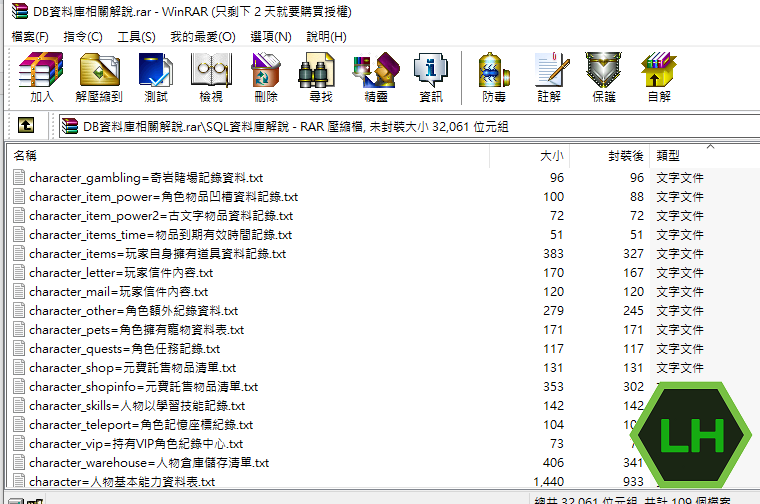Go up one folder level button
760x504 pixels.
point(26,126)
